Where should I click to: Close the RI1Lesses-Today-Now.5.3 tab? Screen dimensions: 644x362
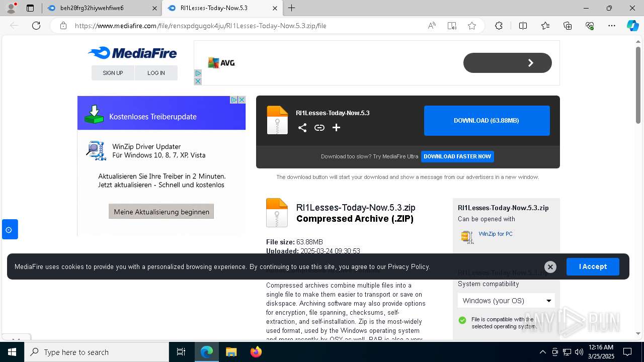pyautogui.click(x=275, y=8)
